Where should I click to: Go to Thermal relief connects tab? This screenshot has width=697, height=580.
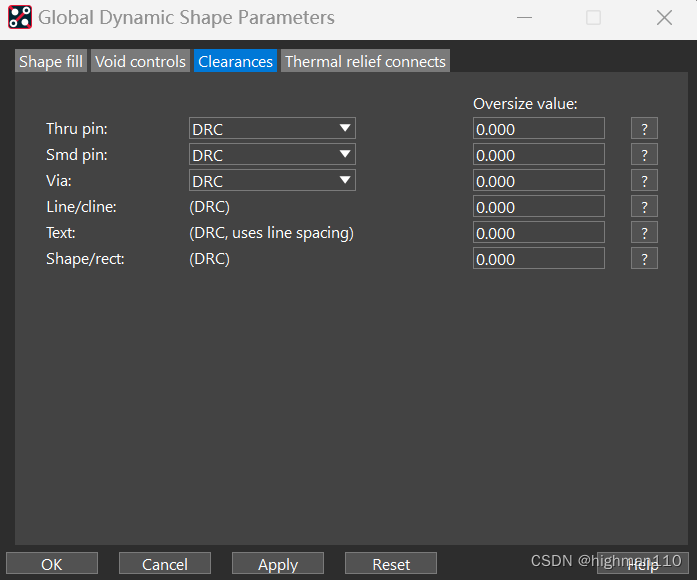click(365, 62)
